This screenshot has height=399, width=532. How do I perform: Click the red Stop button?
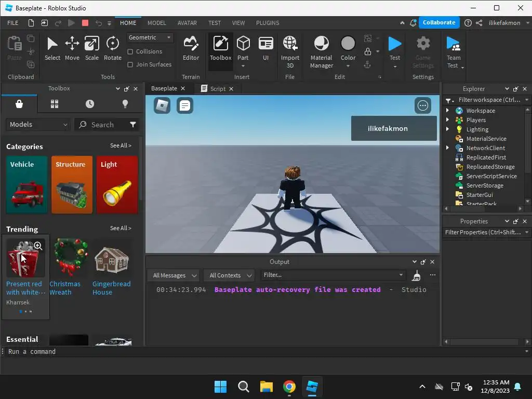85,23
